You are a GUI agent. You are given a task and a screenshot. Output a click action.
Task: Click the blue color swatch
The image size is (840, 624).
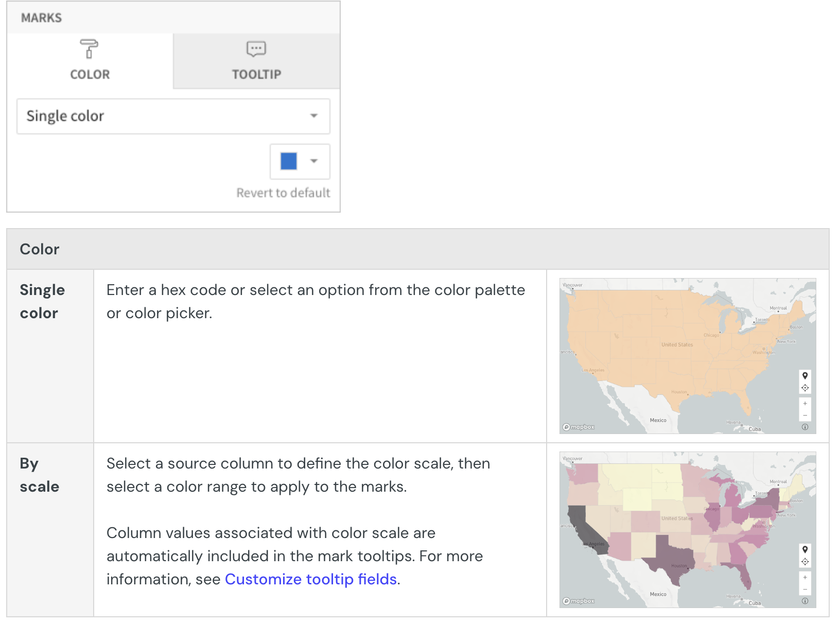(289, 161)
